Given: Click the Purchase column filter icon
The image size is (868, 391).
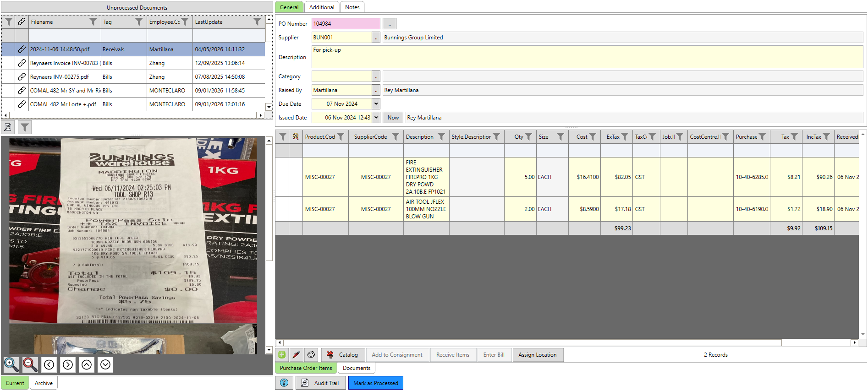Looking at the screenshot, I should click(x=762, y=136).
